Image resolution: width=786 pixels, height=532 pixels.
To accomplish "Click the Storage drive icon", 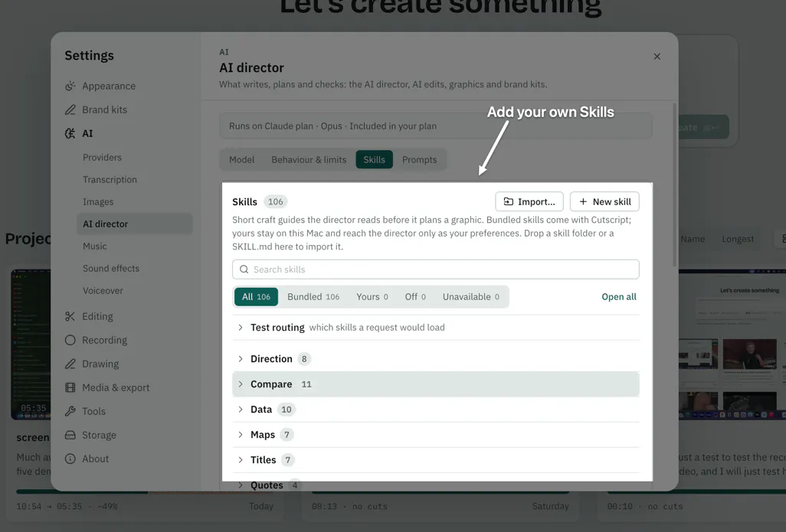I will click(70, 435).
